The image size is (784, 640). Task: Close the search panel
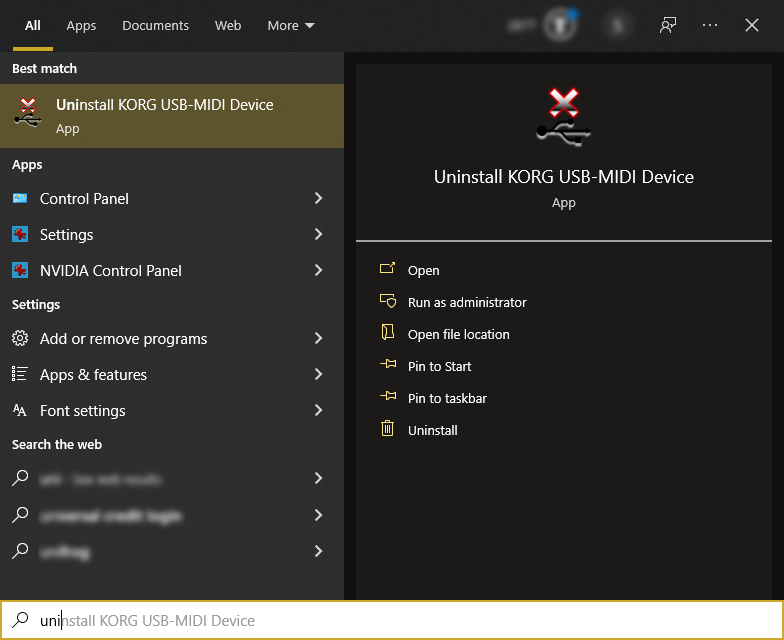[x=752, y=25]
